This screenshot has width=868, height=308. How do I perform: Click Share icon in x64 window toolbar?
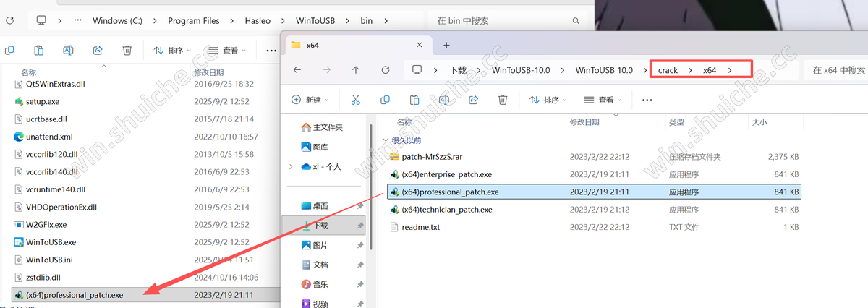(473, 100)
